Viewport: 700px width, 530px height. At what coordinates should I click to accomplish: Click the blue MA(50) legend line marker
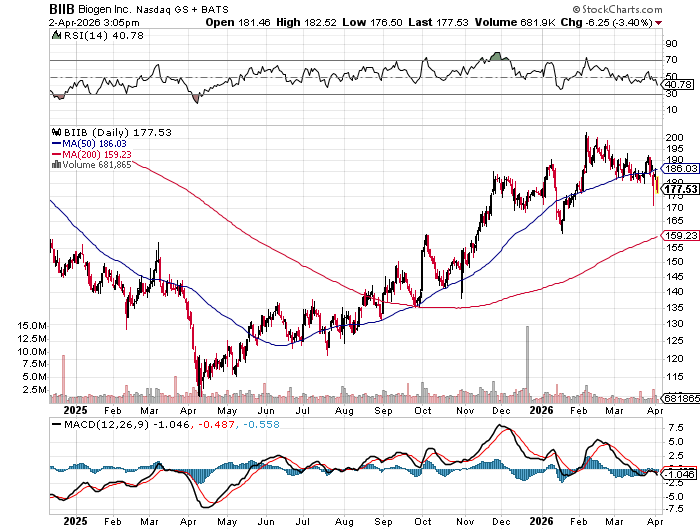[57, 144]
